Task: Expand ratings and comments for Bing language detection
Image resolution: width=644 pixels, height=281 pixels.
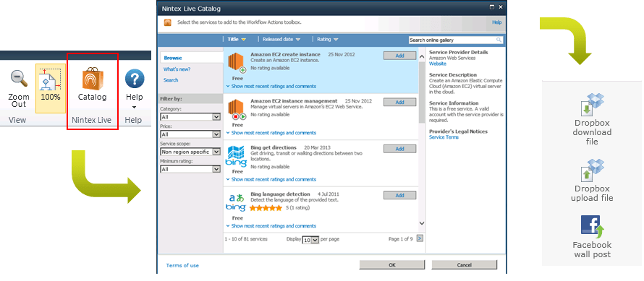Action: 271,226
